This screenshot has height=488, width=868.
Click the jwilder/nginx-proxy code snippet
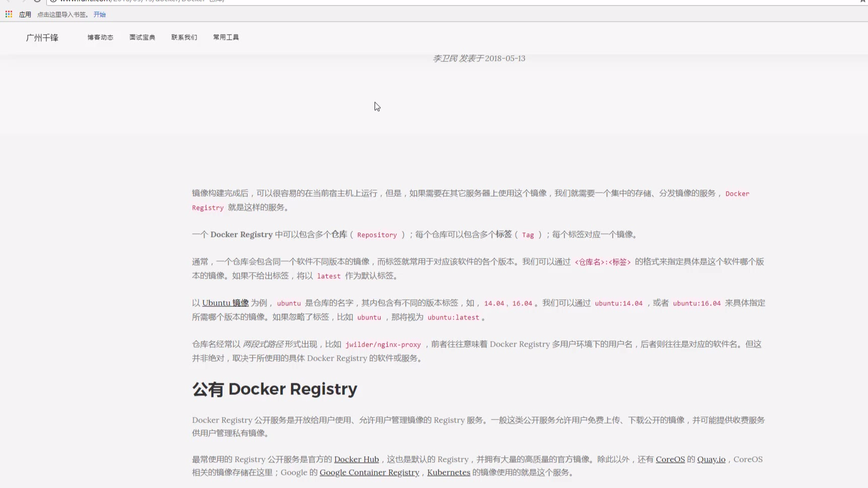pyautogui.click(x=383, y=345)
